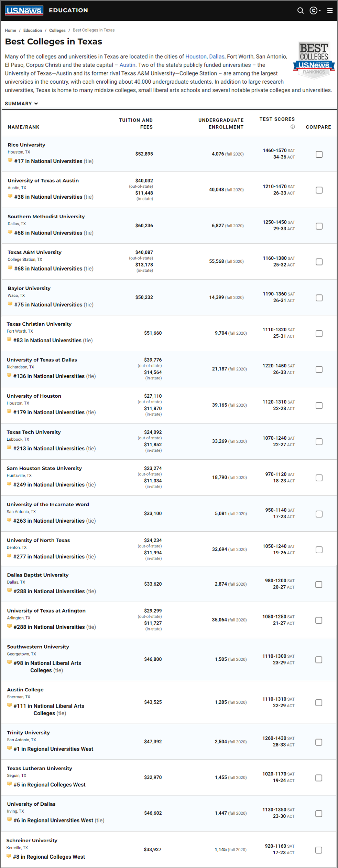The height and width of the screenshot is (868, 338).
Task: Follow the Austin link in description
Action: tap(127, 65)
